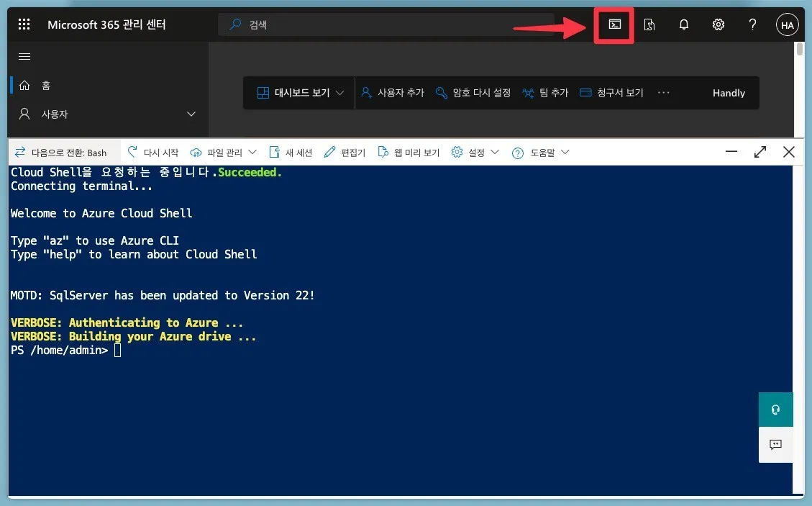
Task: Click the Microsoft 365 관리 센터 title
Action: click(106, 24)
